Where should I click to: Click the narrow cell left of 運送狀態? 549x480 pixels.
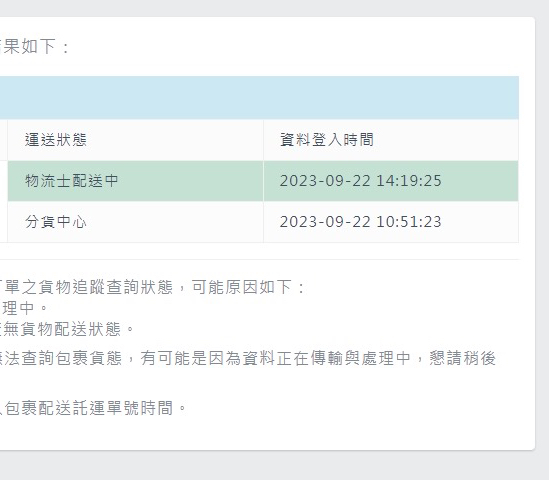pos(4,140)
